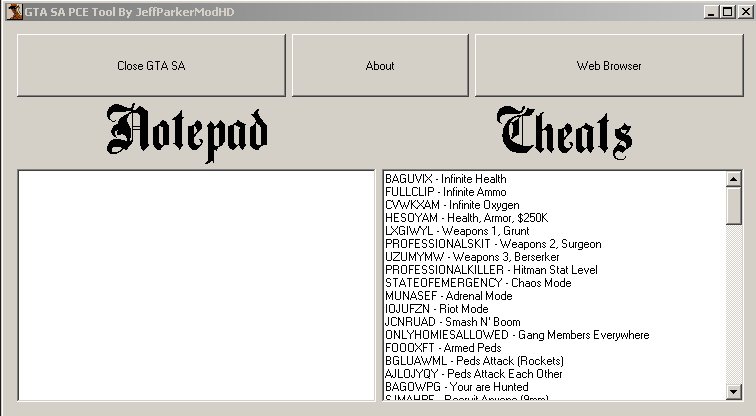Close the PCE Tool window
Viewport: 756px width, 416px height.
[x=743, y=11]
